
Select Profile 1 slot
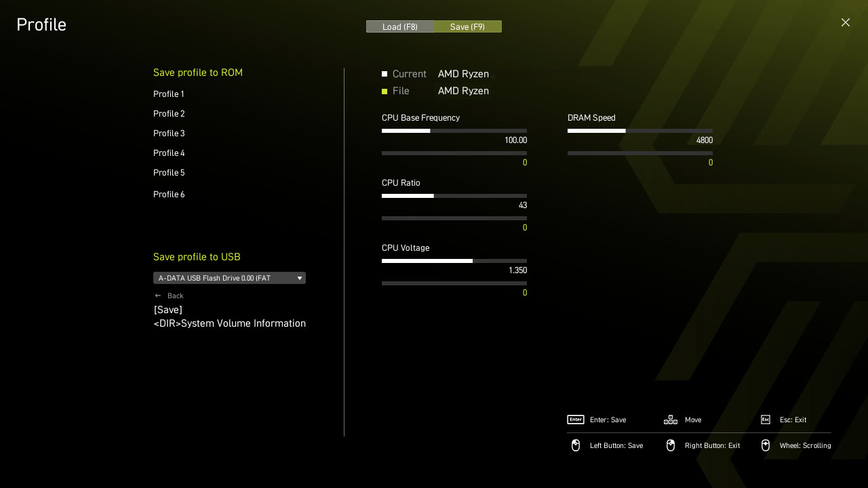pyautogui.click(x=169, y=94)
